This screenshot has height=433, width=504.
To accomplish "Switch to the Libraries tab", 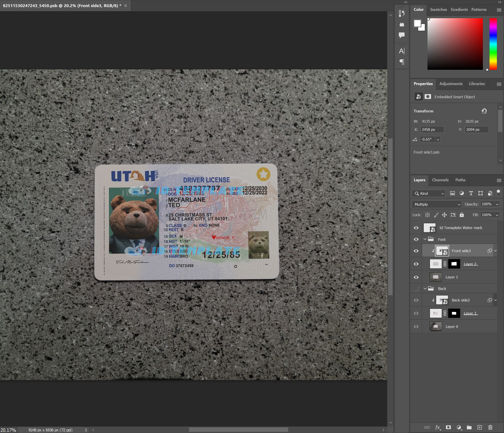I will coord(477,84).
